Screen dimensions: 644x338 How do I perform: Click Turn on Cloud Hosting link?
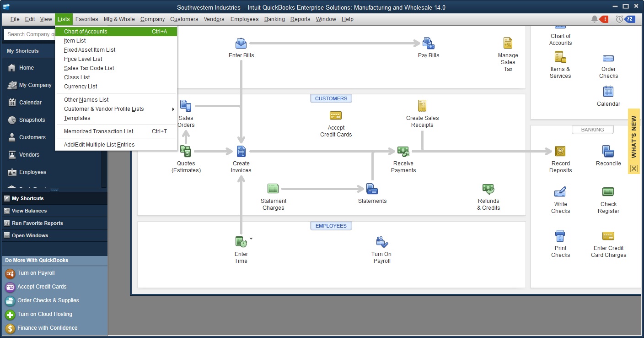tap(45, 314)
